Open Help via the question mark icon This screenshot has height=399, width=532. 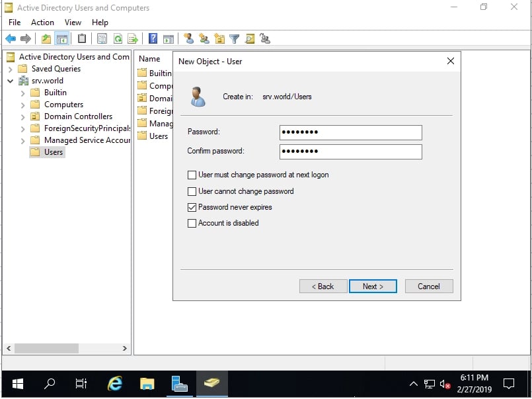[153, 39]
